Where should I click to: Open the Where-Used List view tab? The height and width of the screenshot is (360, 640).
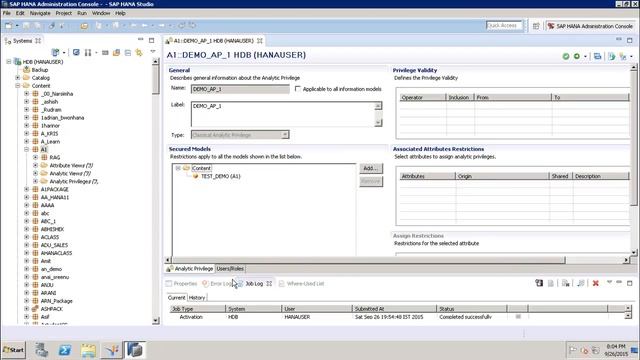(x=302, y=283)
